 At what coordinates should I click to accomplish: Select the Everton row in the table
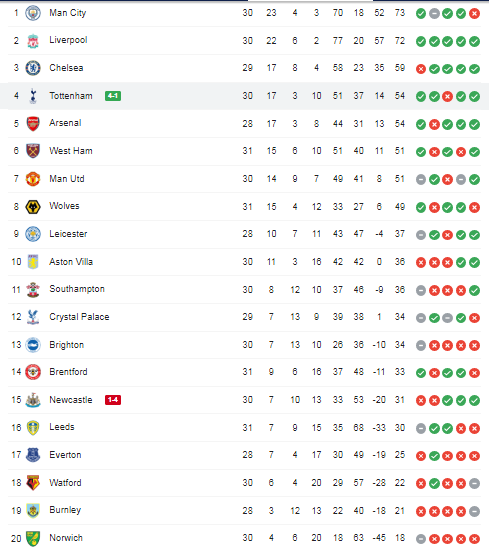[x=244, y=455]
